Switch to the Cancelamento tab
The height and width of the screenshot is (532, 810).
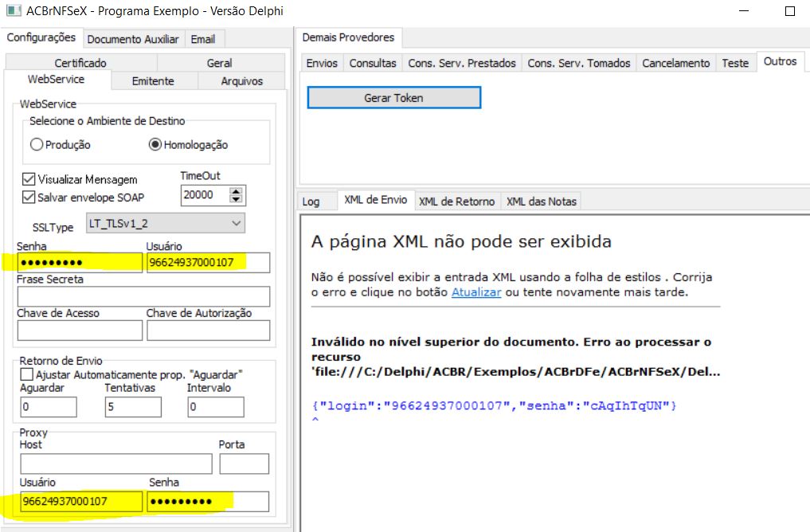point(675,63)
